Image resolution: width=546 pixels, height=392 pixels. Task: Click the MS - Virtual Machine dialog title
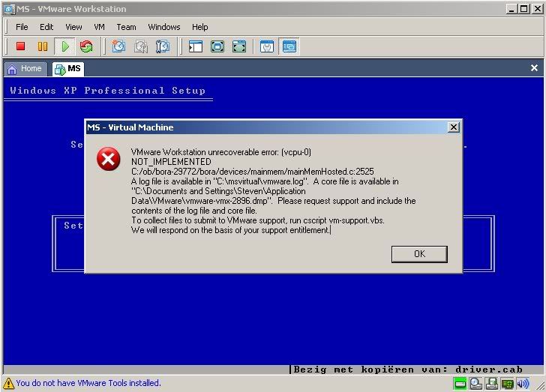(x=130, y=127)
